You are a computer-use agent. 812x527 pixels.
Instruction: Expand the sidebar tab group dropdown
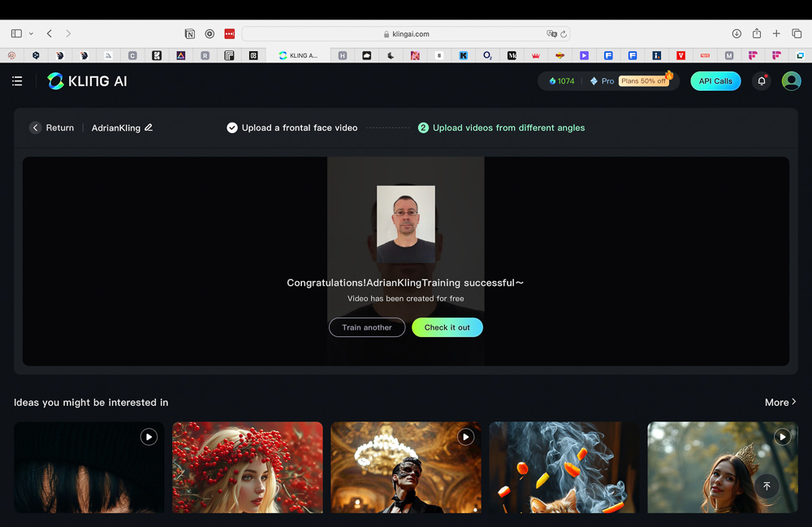pos(31,33)
